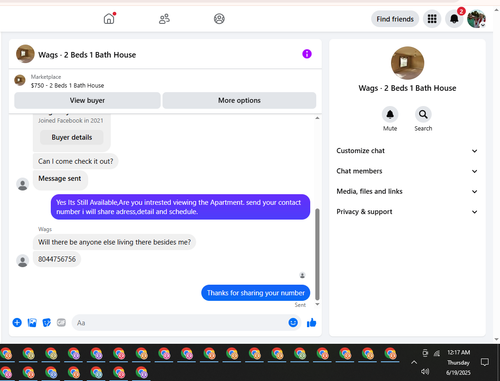This screenshot has height=381, width=500.
Task: Go to Facebook Home feed icon
Action: click(x=109, y=19)
